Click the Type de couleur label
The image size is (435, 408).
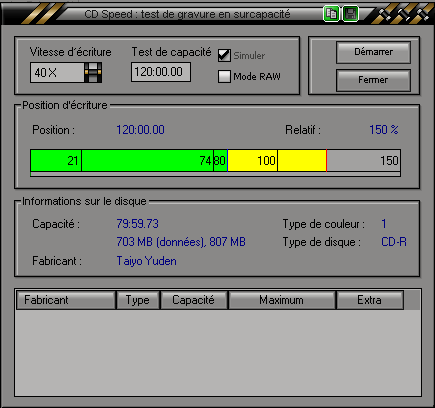[324, 224]
